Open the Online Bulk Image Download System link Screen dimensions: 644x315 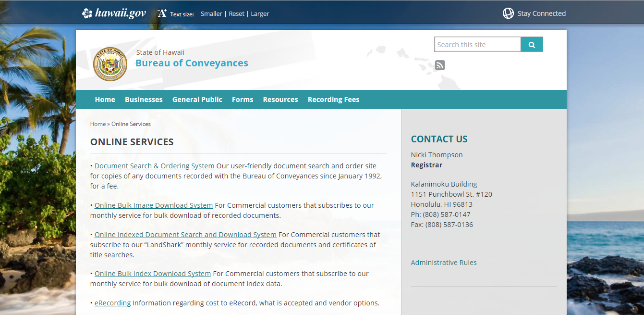coord(153,205)
